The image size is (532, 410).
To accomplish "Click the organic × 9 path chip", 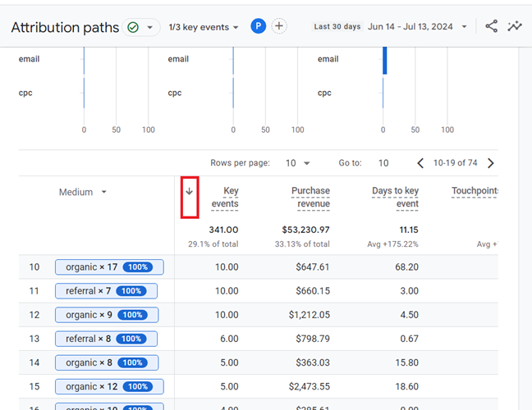I will pyautogui.click(x=107, y=315).
